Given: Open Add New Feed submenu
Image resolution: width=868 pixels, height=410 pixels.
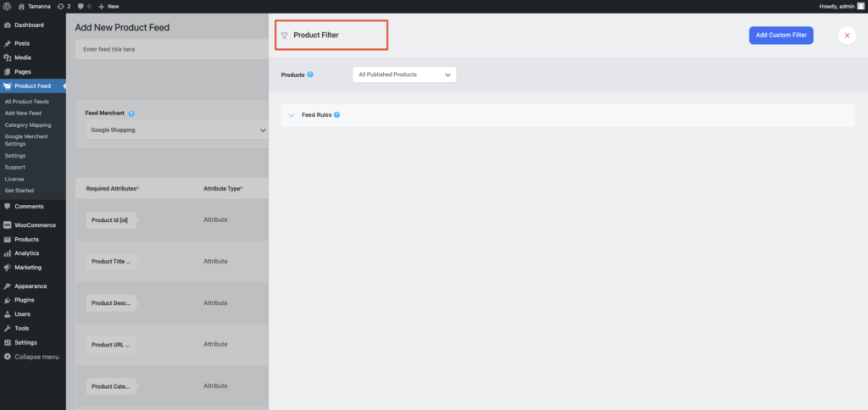Looking at the screenshot, I should pos(23,113).
